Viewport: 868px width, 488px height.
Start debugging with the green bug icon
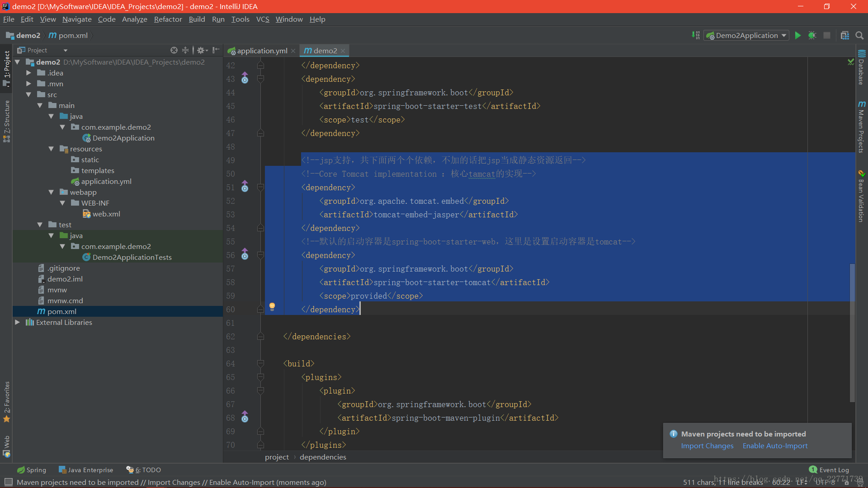(x=812, y=35)
